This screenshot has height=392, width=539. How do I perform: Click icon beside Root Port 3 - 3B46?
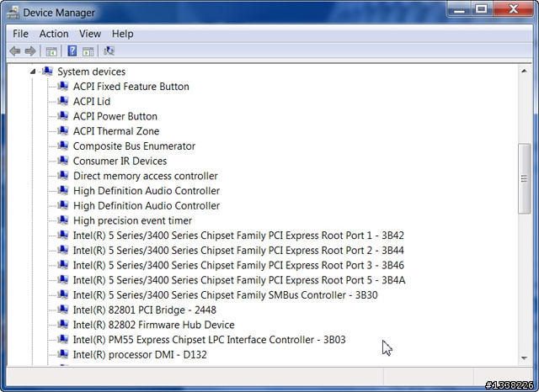(x=63, y=265)
